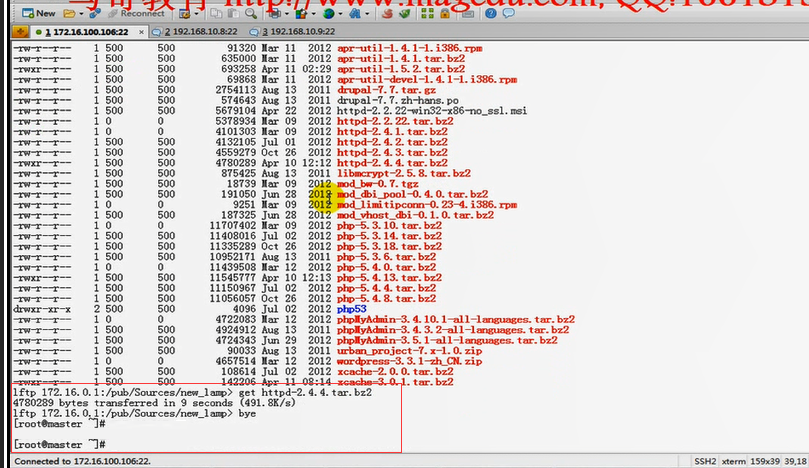The image size is (809, 468).
Task: Expand the globe encoding dropdown arrow
Action: (340, 14)
